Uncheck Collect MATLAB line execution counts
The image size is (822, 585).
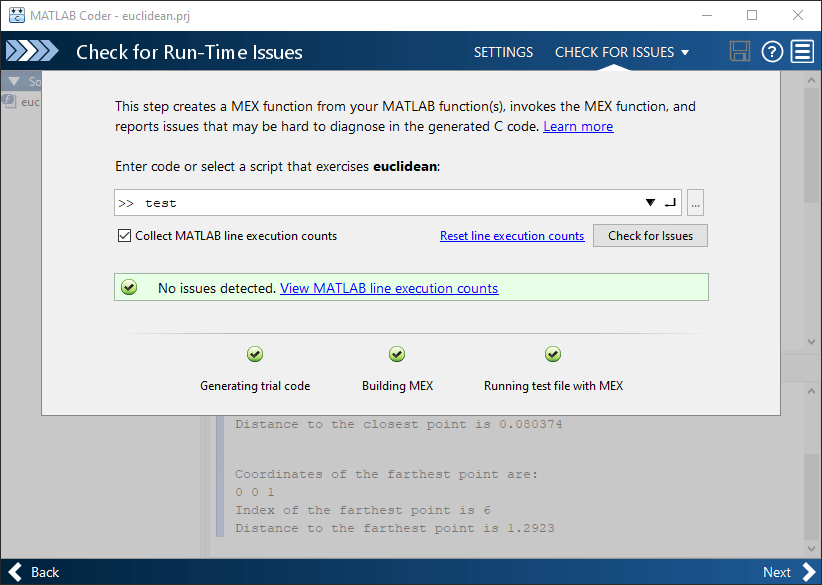124,235
